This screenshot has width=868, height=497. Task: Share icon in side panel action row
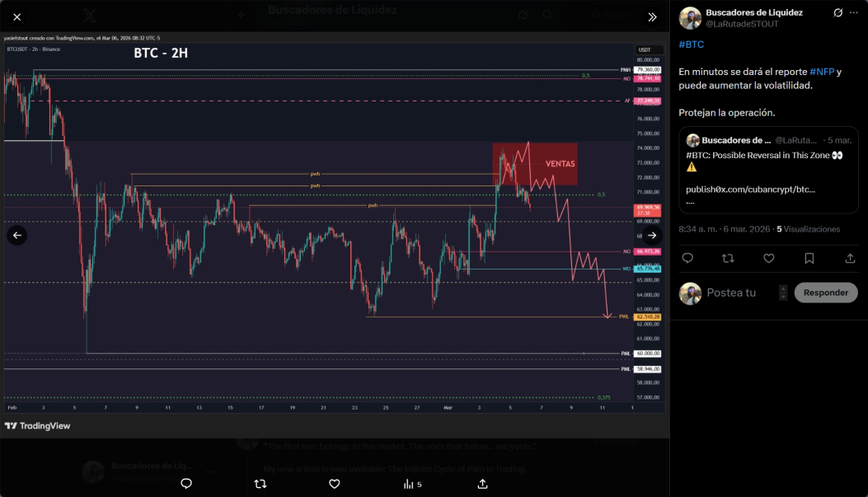[850, 258]
